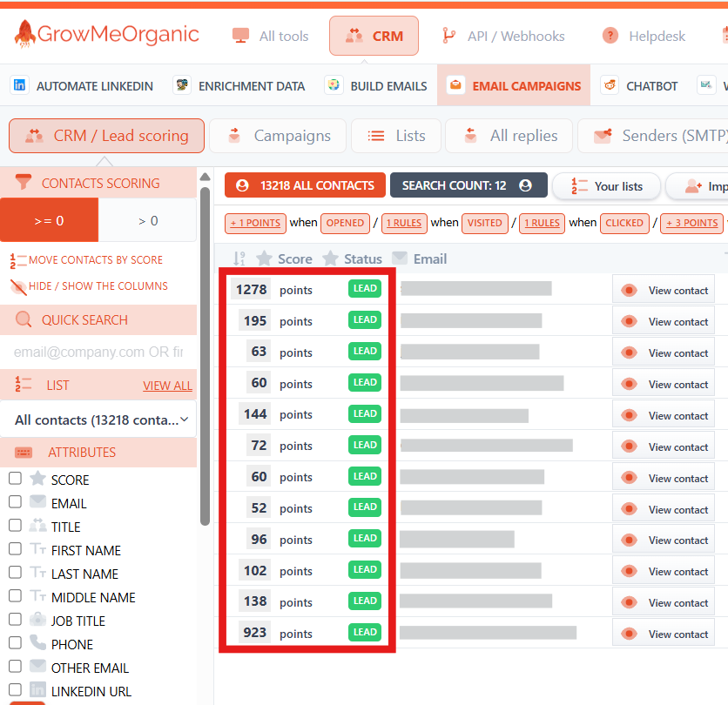Click the user icon in Search Count button
Image resolution: width=728 pixels, height=705 pixels.
click(x=525, y=185)
